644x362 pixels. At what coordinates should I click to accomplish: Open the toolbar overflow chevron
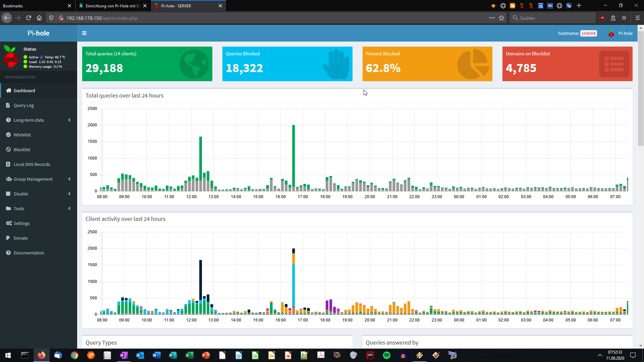pos(624,18)
